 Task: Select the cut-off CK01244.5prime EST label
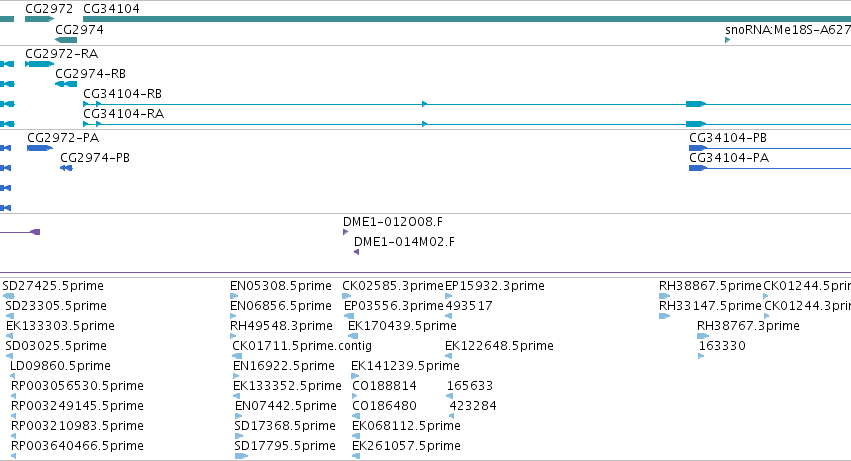tap(807, 286)
